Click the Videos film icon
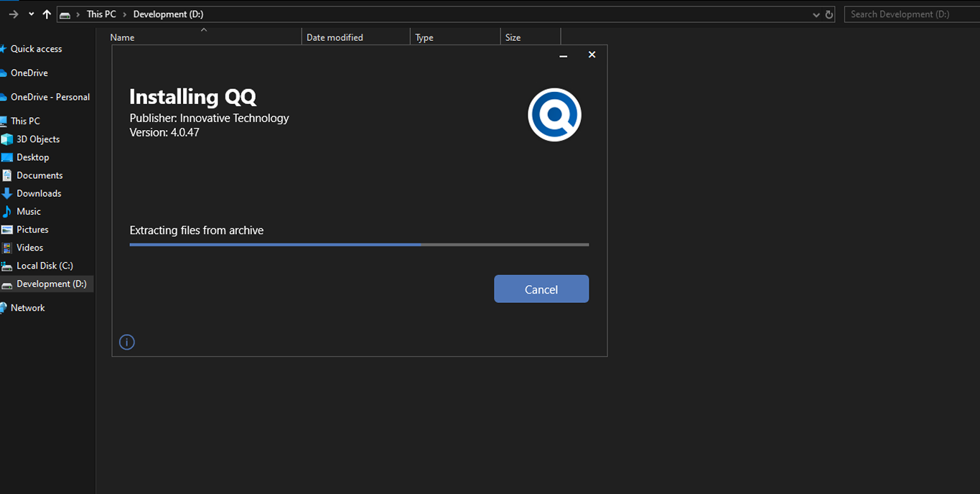The width and height of the screenshot is (980, 494). pyautogui.click(x=7, y=248)
